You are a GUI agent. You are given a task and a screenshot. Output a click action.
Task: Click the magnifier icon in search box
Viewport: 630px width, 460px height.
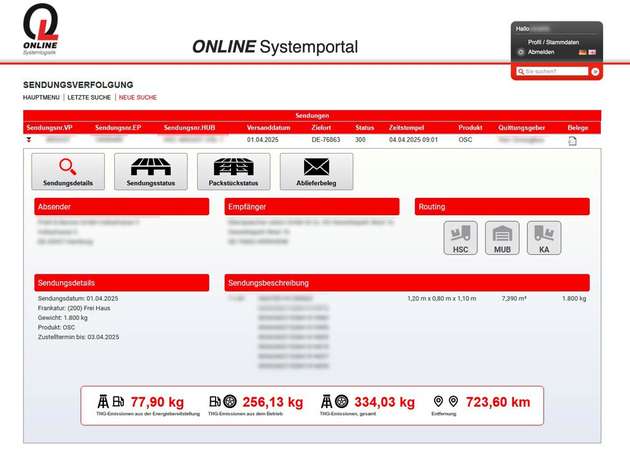pyautogui.click(x=521, y=72)
